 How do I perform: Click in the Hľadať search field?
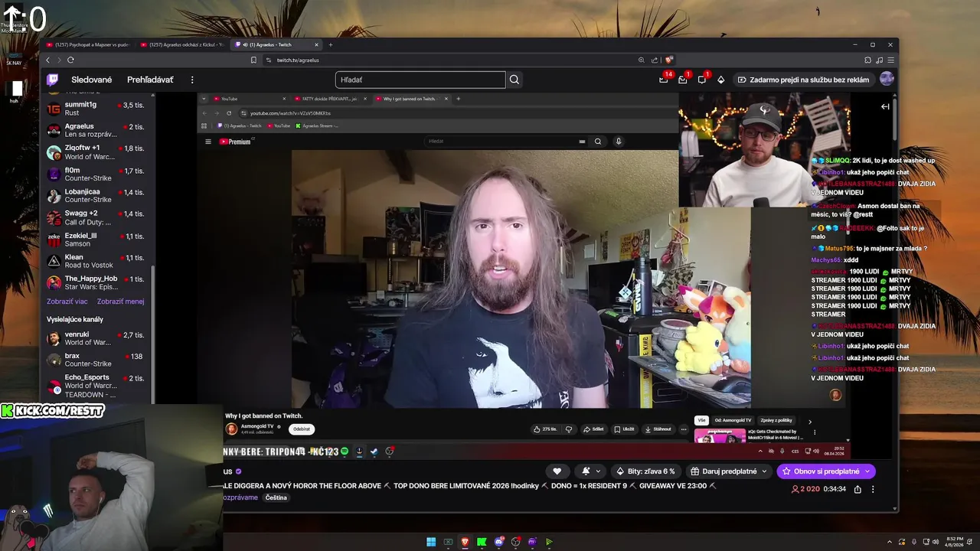click(x=420, y=80)
